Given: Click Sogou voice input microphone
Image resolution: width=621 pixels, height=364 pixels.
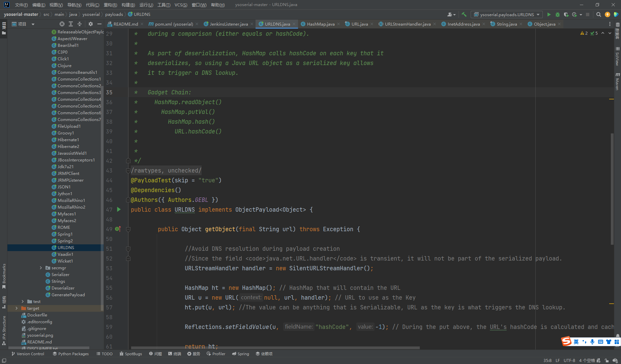Looking at the screenshot, I should pyautogui.click(x=592, y=342).
